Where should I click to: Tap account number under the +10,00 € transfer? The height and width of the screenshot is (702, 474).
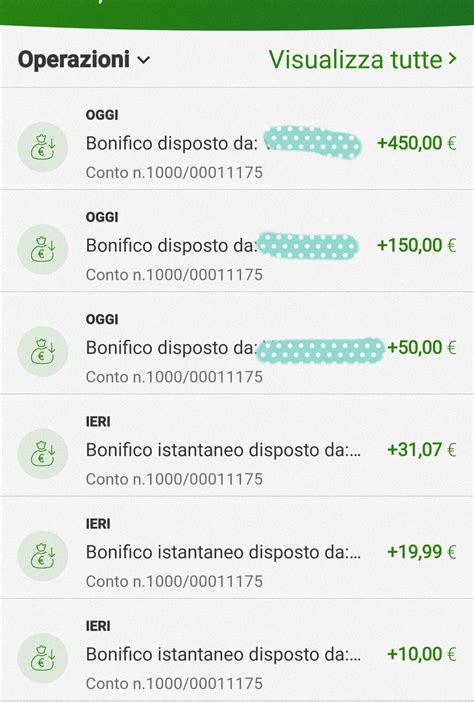174,683
